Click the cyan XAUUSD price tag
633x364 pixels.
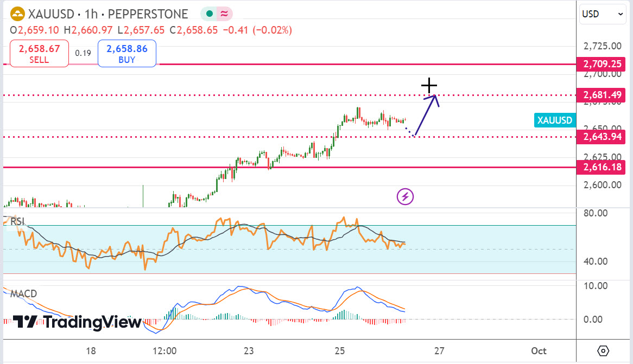[554, 120]
